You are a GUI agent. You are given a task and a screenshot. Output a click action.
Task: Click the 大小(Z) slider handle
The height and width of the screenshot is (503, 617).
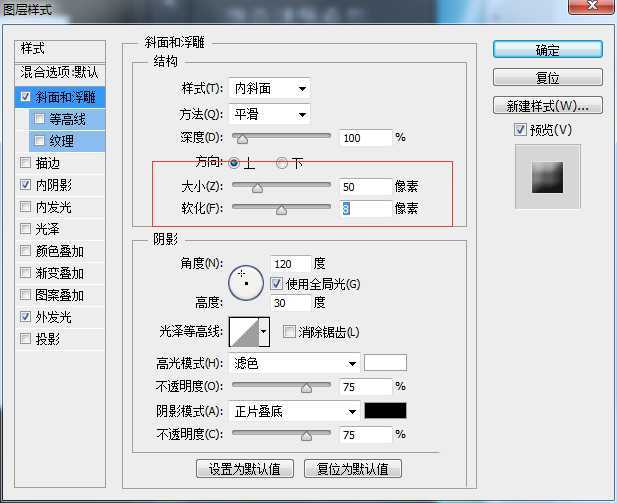click(257, 188)
